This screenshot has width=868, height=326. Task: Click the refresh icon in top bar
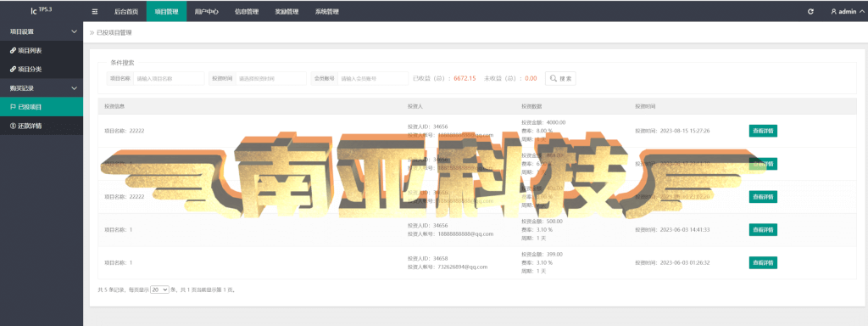click(x=810, y=12)
